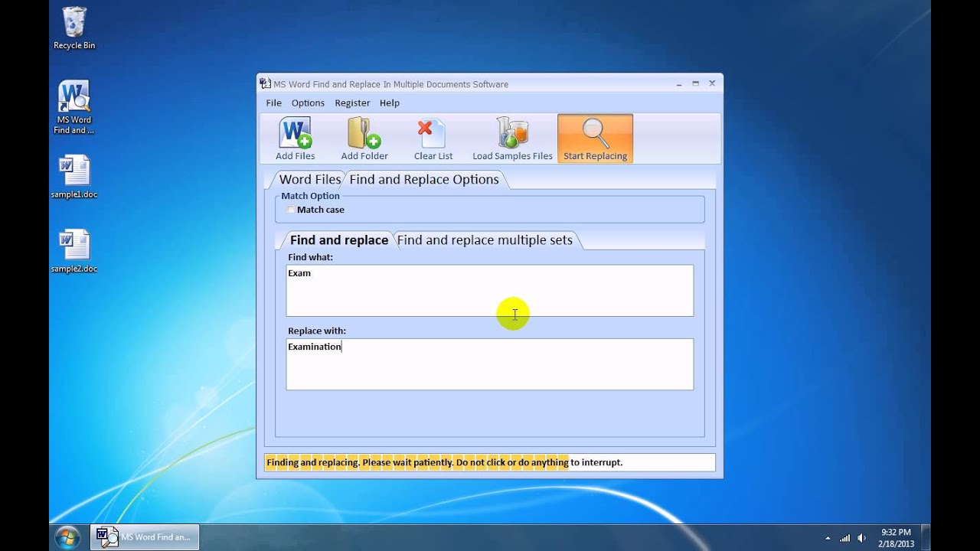Viewport: 980px width, 551px height.
Task: Click the network signal tray icon
Action: (x=844, y=538)
